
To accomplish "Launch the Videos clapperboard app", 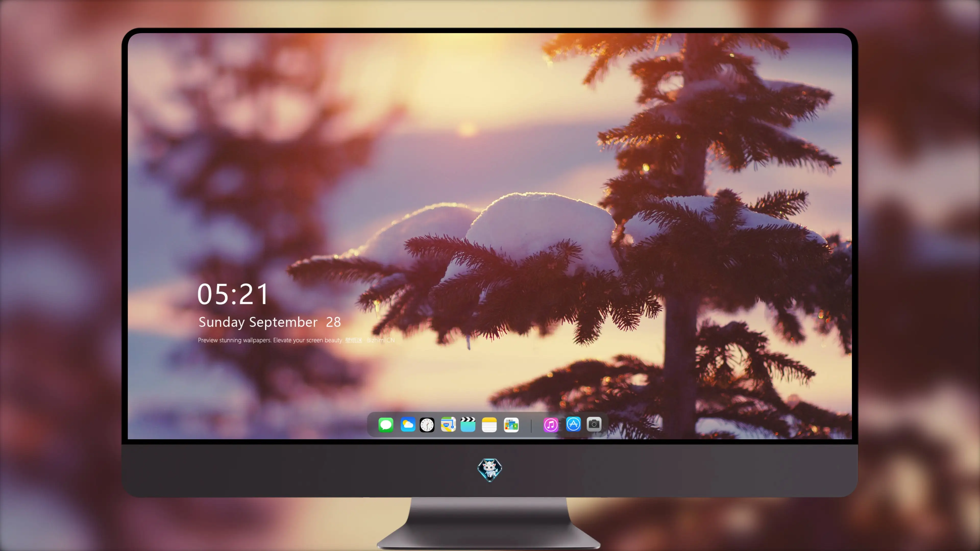I will tap(468, 424).
